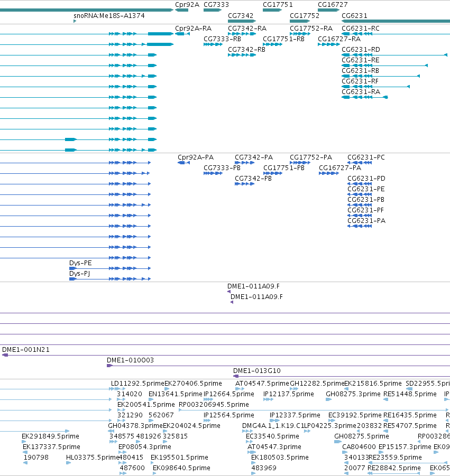Click the CG6231-PC protein label

point(366,157)
